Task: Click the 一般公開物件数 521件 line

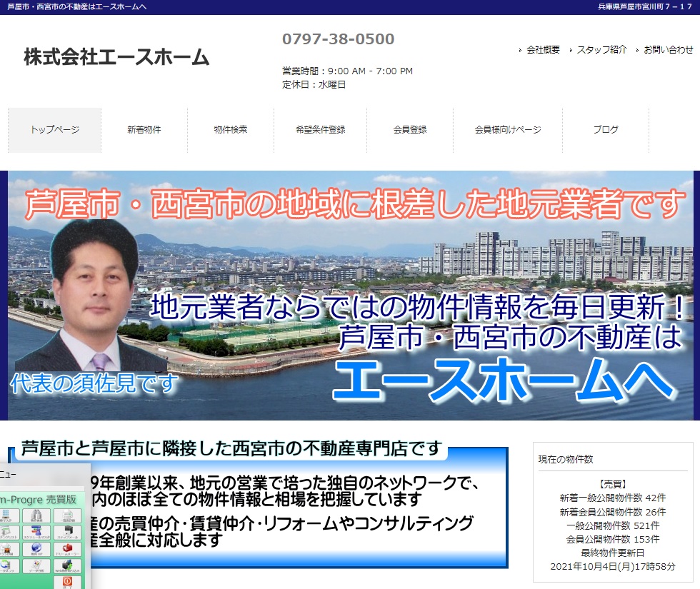Action: pos(613,525)
